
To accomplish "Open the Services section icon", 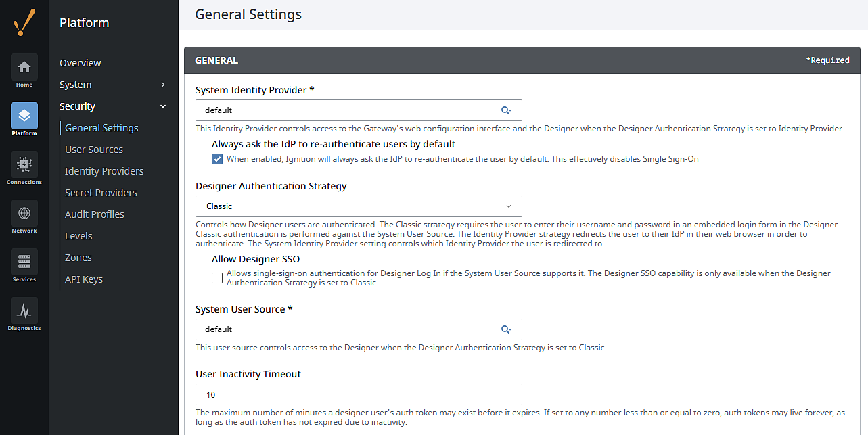I will click(24, 262).
